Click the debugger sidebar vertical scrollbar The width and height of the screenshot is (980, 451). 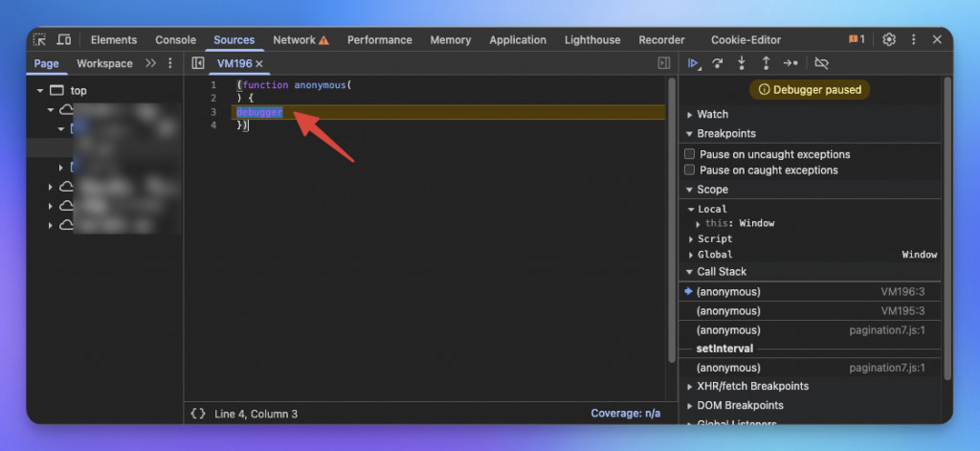(x=948, y=228)
